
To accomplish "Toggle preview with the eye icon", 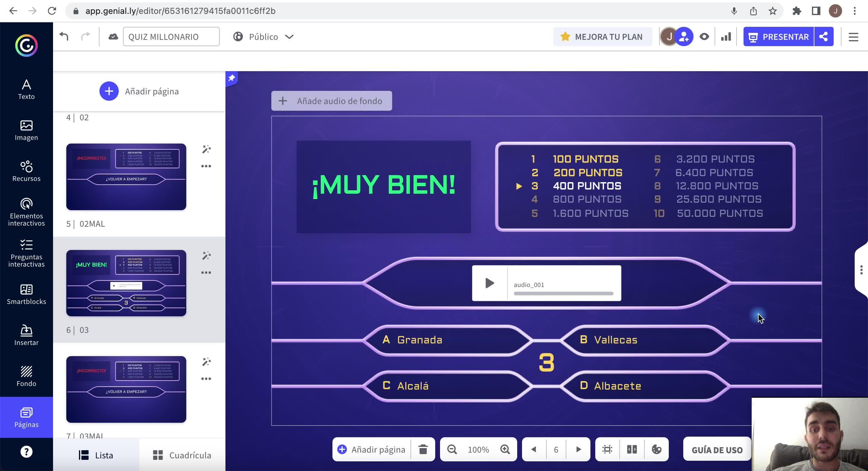I will pyautogui.click(x=704, y=36).
